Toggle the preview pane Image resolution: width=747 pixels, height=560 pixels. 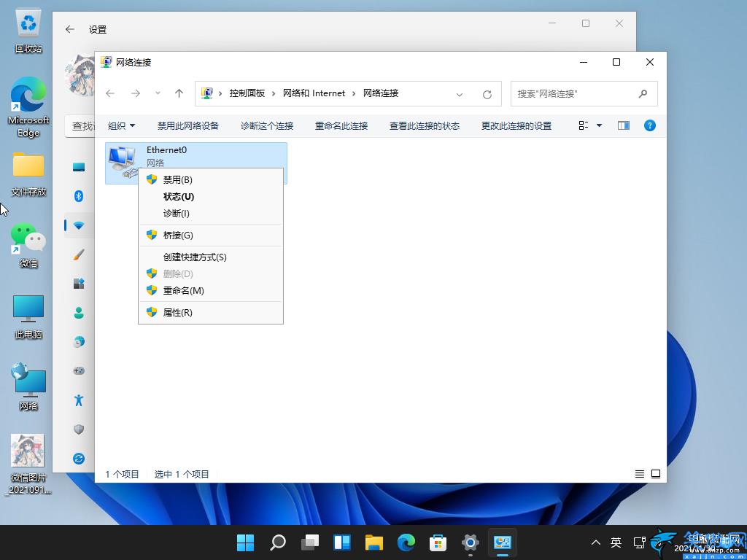coord(624,125)
